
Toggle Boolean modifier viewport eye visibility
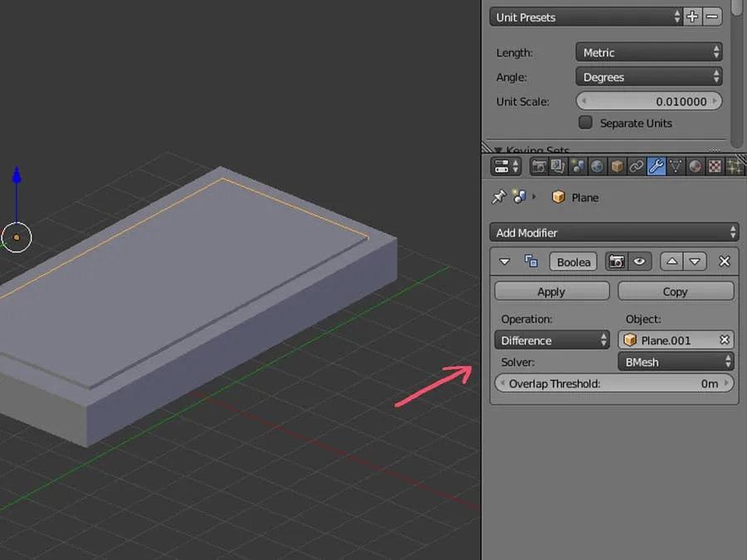click(x=639, y=261)
